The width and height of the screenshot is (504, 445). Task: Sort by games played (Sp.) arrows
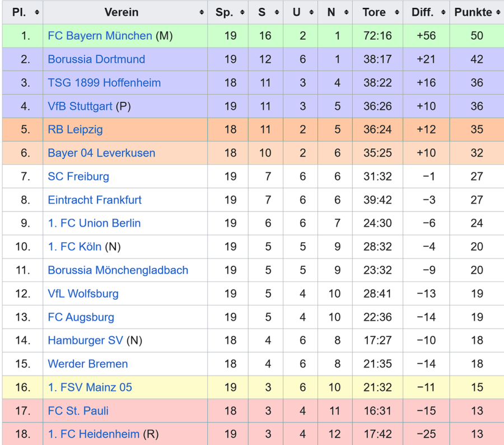point(242,12)
